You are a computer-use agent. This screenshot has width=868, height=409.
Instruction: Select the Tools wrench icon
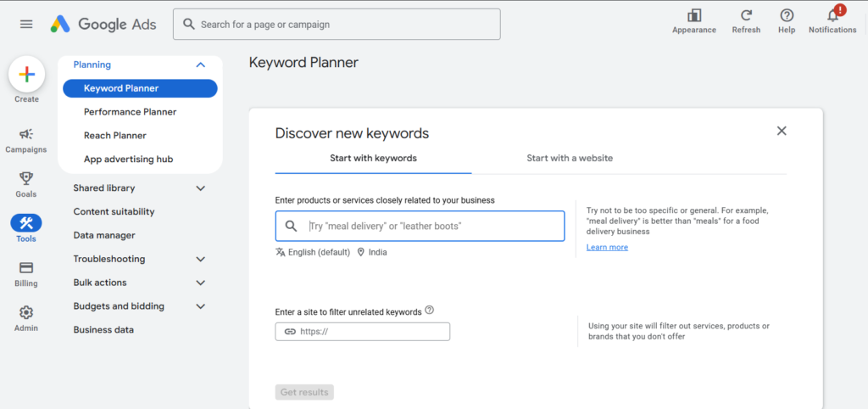point(26,223)
